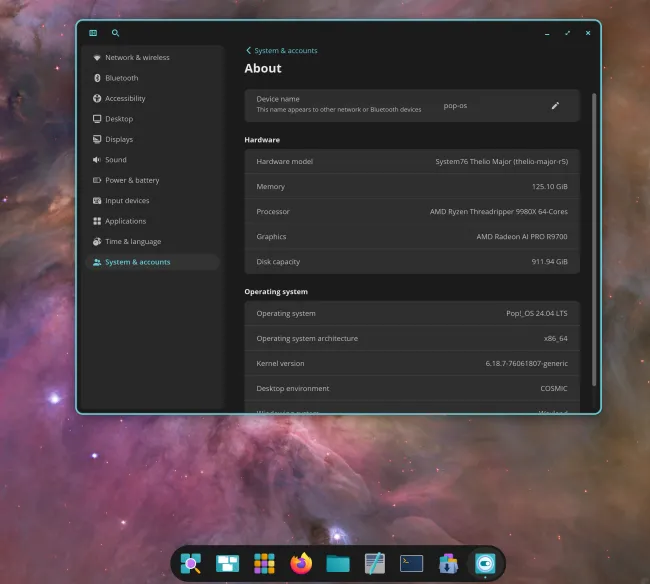Click the x86_64 architecture value
Viewport: 650px width, 584px height.
click(555, 339)
